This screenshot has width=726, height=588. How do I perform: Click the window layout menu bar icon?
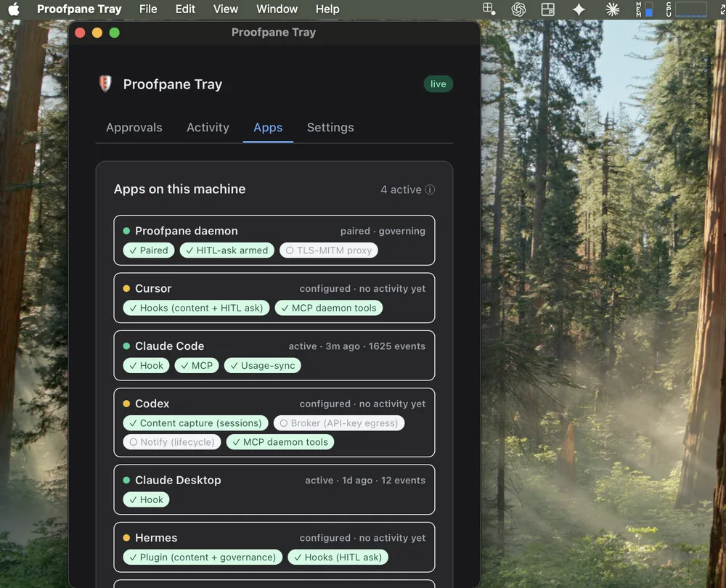click(x=547, y=9)
